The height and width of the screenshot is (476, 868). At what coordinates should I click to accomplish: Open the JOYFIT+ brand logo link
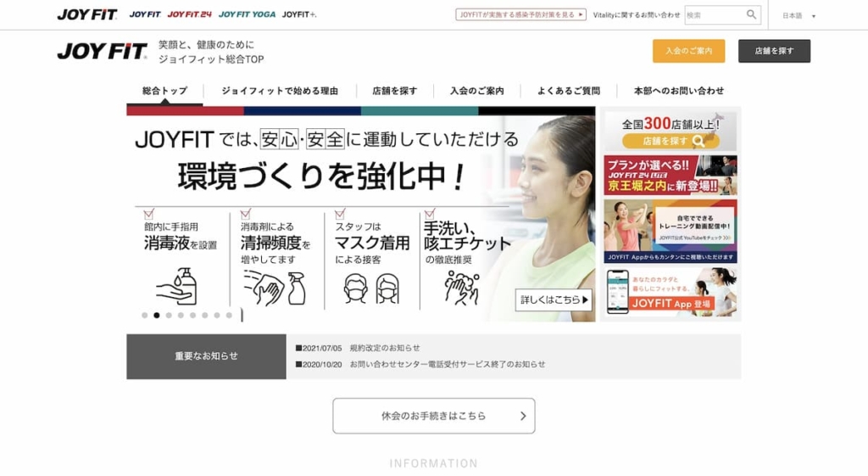pos(299,14)
